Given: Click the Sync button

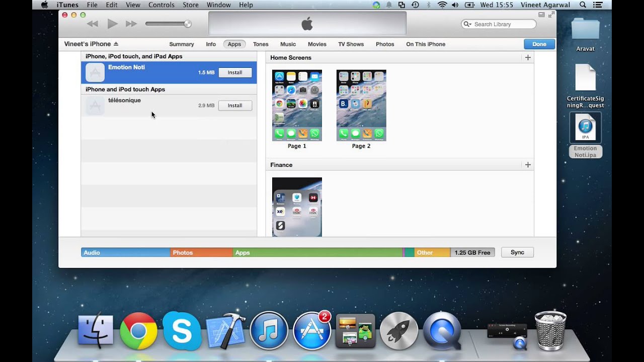Looking at the screenshot, I should click(517, 252).
